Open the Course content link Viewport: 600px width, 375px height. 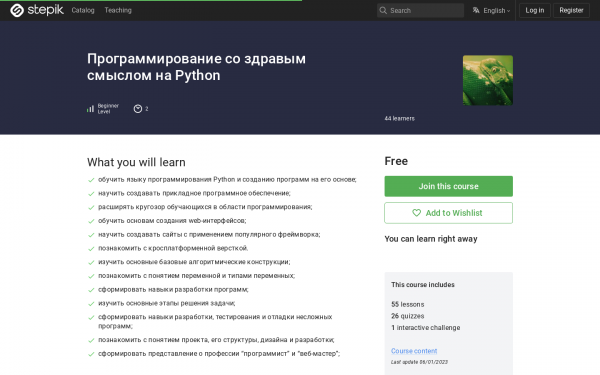(414, 351)
